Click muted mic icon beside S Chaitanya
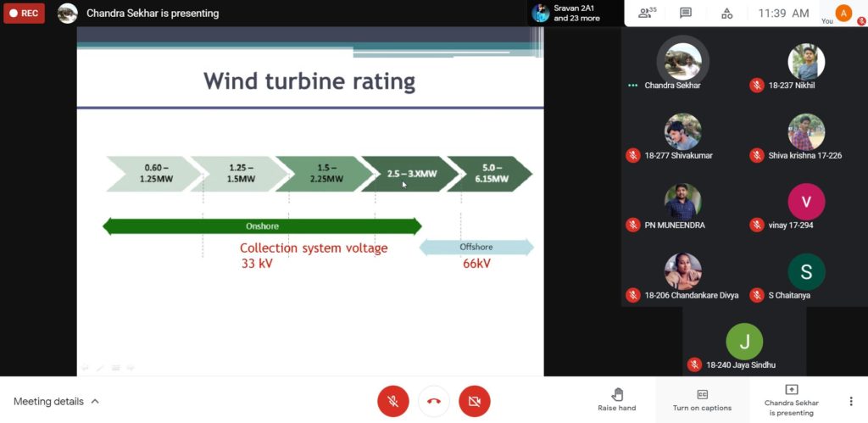Viewport: 868px width, 423px height. [757, 295]
